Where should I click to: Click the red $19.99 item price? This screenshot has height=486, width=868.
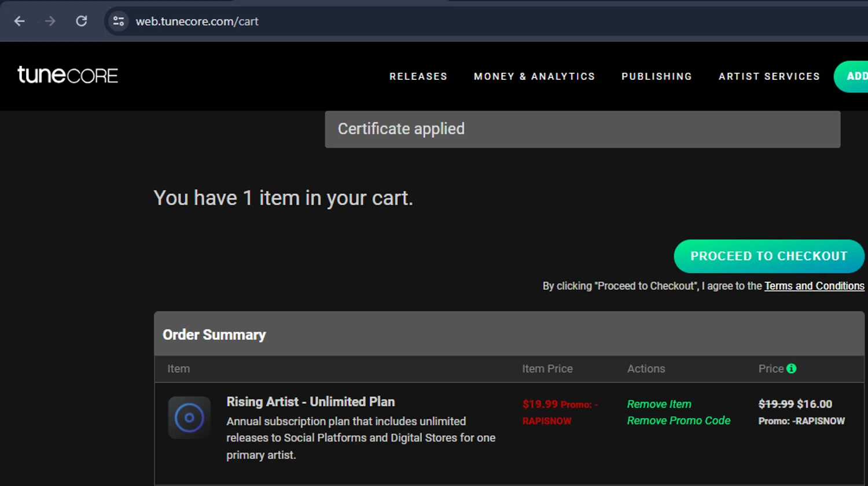540,404
